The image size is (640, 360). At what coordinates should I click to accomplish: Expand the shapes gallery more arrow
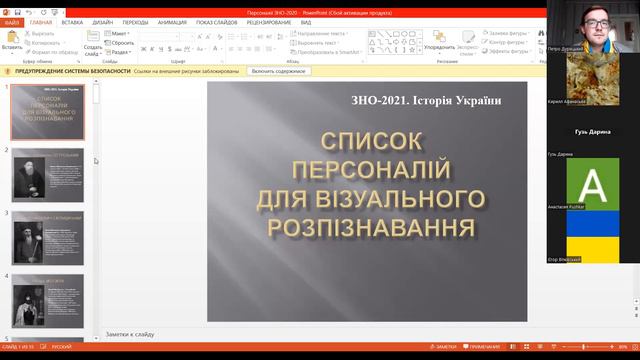click(420, 50)
